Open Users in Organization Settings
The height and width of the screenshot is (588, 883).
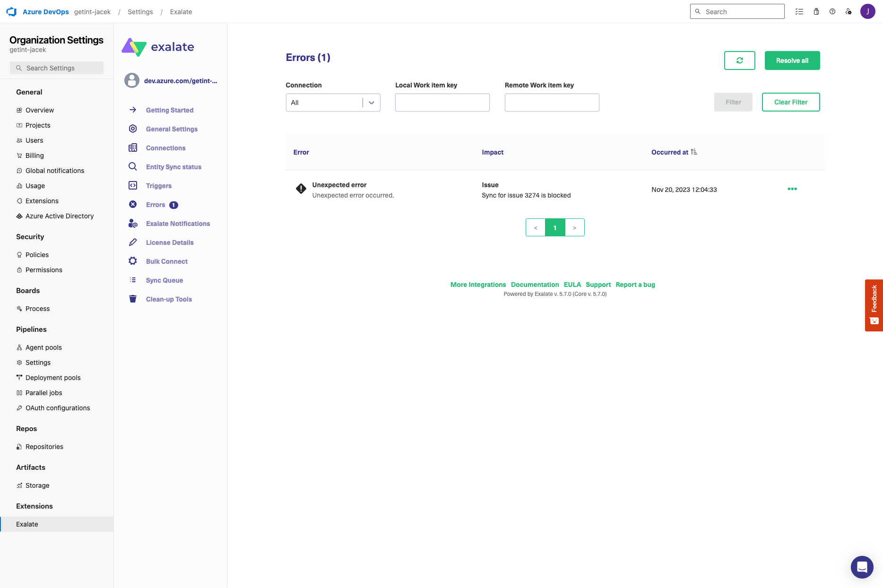34,140
